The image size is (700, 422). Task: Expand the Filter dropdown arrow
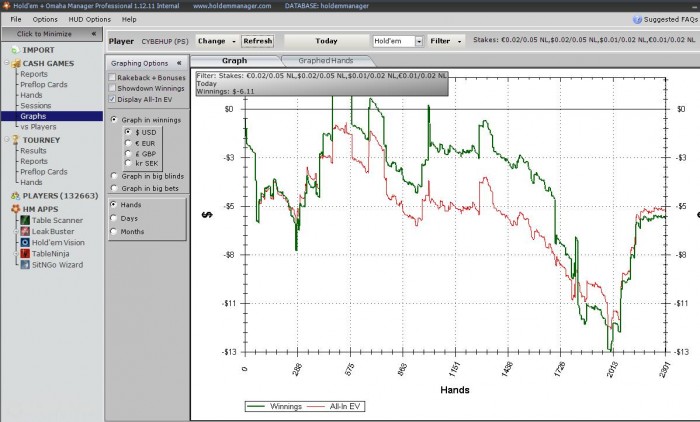pos(459,41)
